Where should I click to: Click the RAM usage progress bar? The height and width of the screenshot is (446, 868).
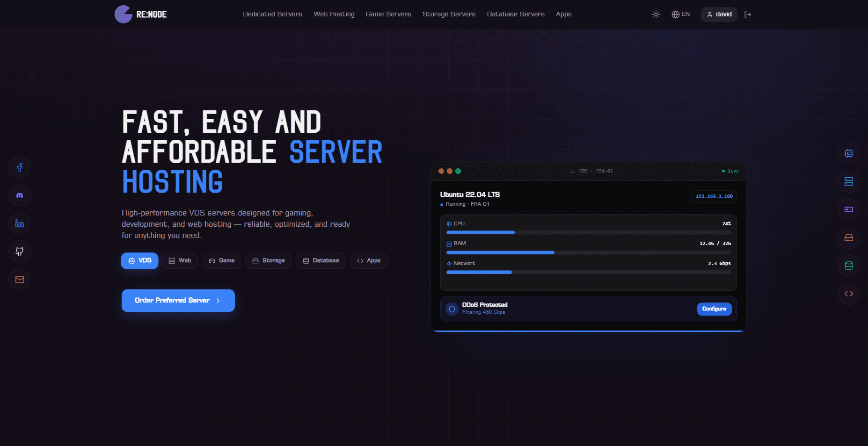[589, 252]
